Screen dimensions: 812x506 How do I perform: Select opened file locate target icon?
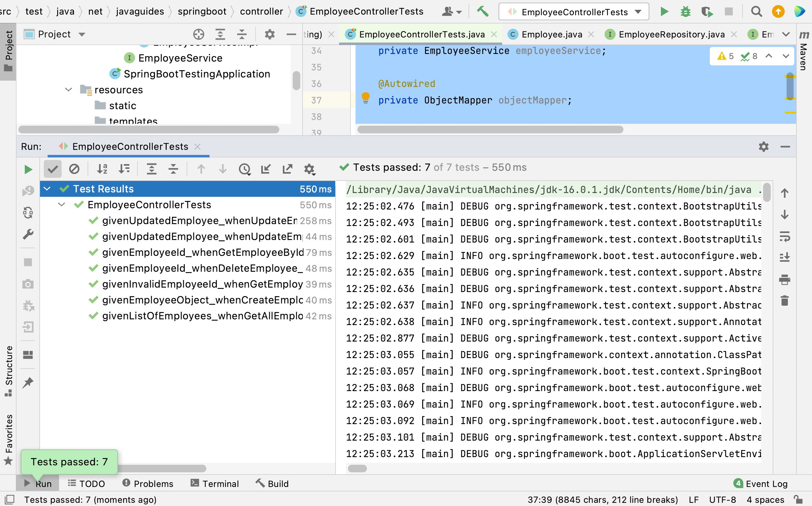click(198, 34)
